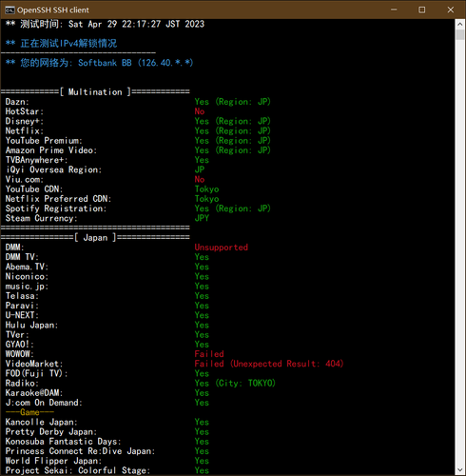The width and height of the screenshot is (466, 476).
Task: Click the Amazon Prime Video label
Action: [x=51, y=150]
